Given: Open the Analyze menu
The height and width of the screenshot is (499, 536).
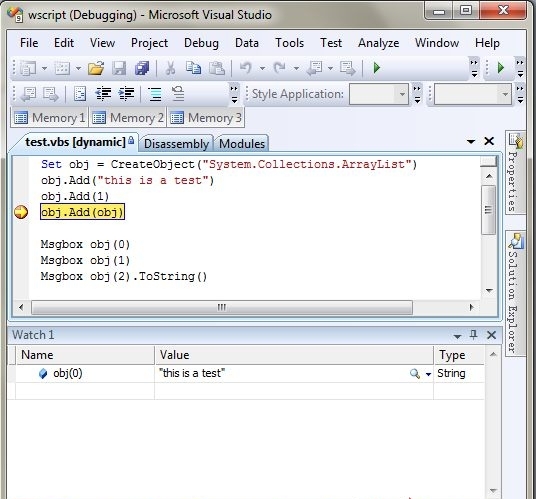Looking at the screenshot, I should tap(378, 43).
